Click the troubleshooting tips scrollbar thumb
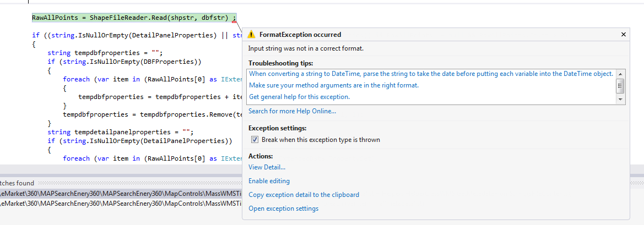The image size is (644, 225). (x=620, y=86)
